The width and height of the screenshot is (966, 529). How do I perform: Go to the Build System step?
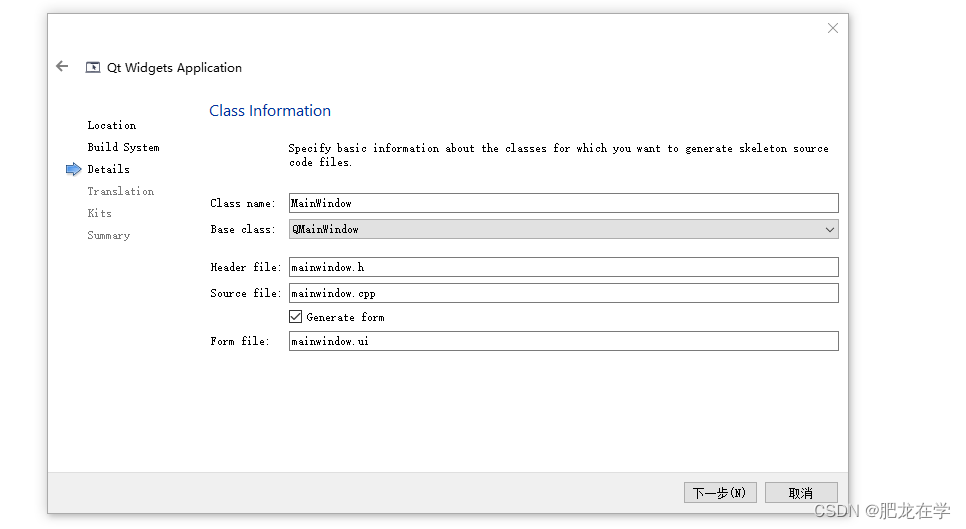tap(123, 147)
